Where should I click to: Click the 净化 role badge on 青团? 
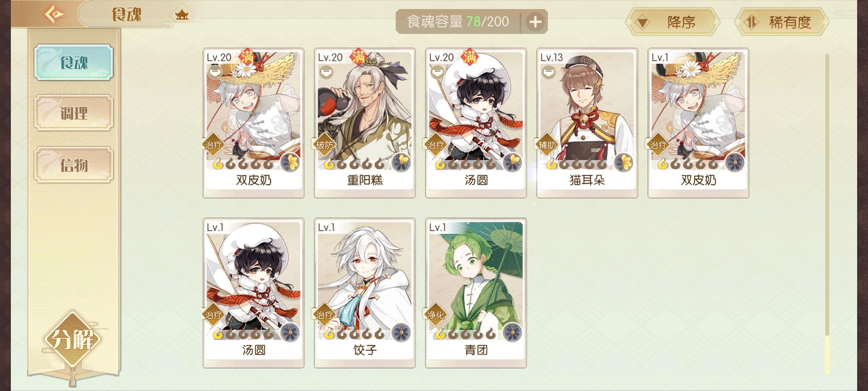pyautogui.click(x=435, y=315)
